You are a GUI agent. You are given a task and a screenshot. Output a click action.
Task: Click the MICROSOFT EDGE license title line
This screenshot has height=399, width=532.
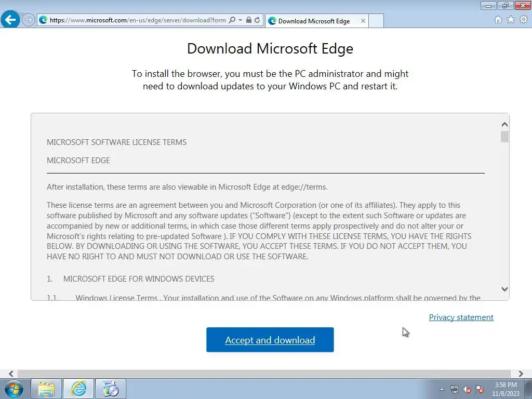tap(78, 161)
